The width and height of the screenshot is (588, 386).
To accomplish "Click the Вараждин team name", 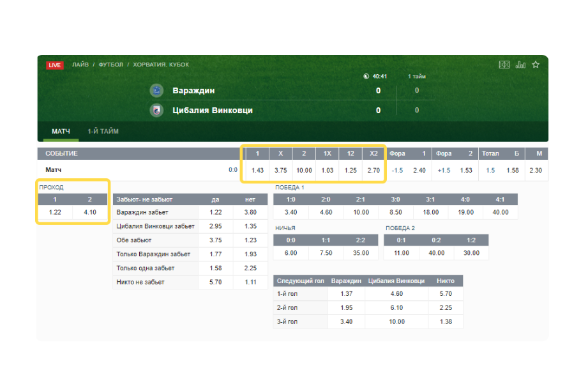I will click(x=193, y=91).
